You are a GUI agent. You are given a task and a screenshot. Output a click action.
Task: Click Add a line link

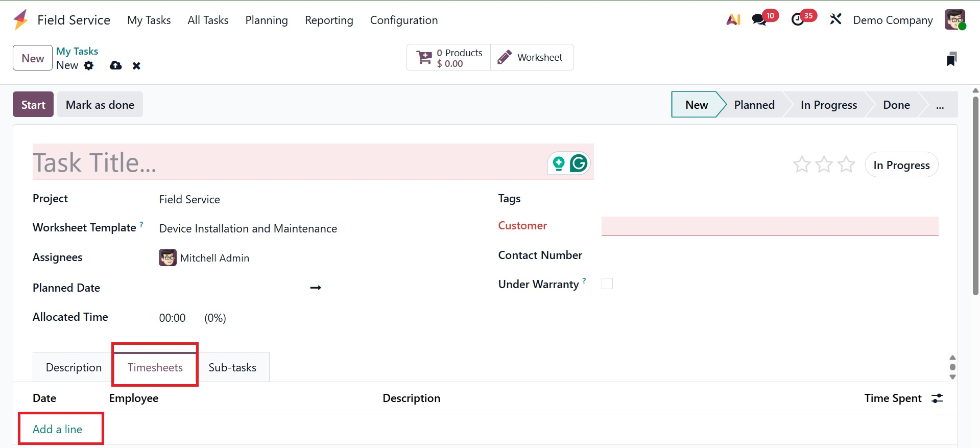click(57, 429)
